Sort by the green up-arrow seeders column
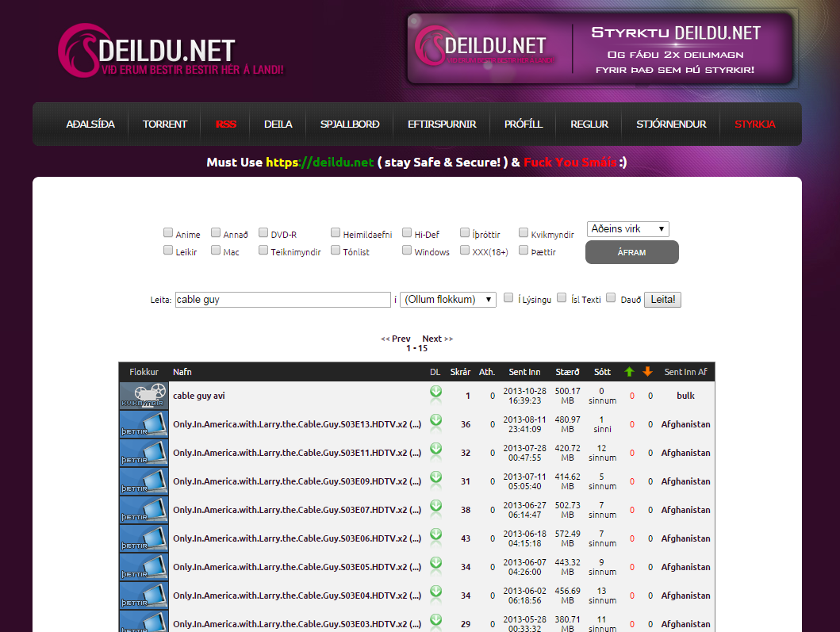The image size is (840, 632). [x=629, y=372]
